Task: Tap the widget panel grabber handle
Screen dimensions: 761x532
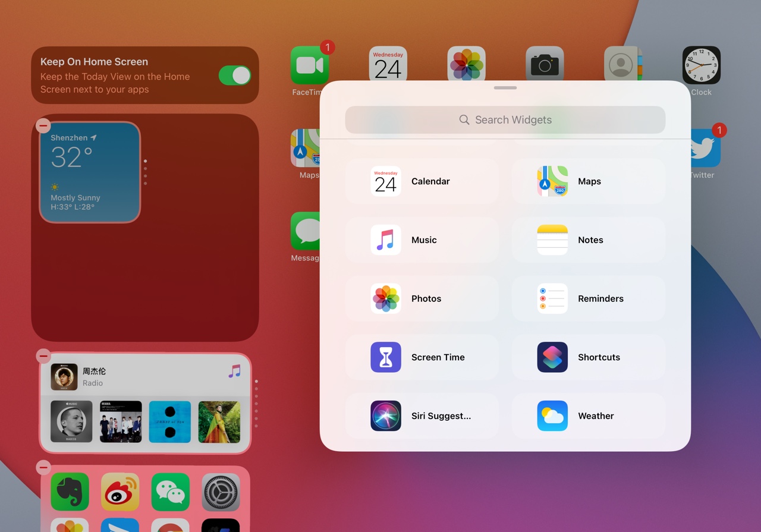Action: pyautogui.click(x=505, y=88)
